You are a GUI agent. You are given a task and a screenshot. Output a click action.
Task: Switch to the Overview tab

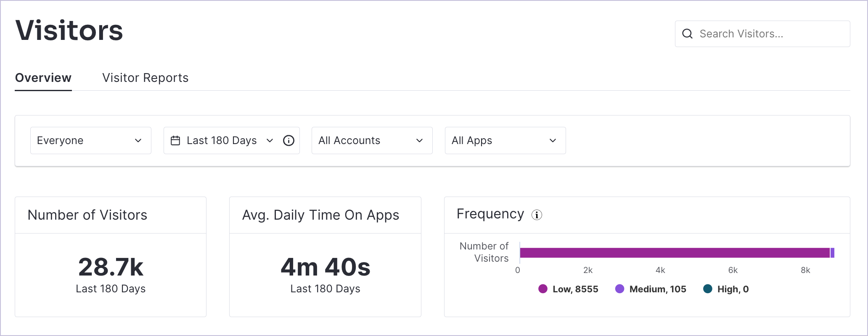click(43, 78)
